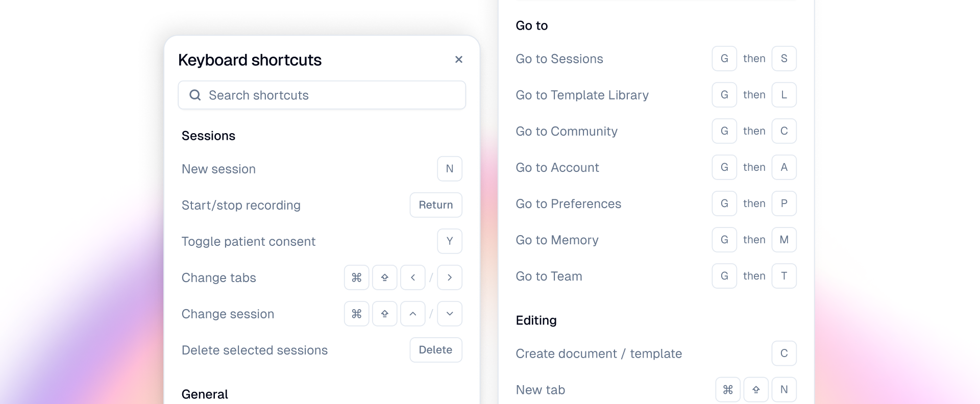980x404 pixels.
Task: Click the Y key badge for patient consent
Action: 450,241
